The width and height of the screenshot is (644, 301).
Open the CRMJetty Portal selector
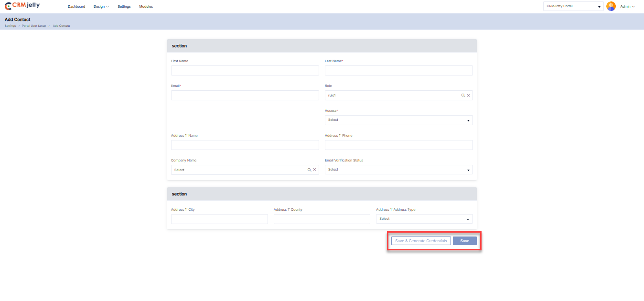pyautogui.click(x=573, y=6)
